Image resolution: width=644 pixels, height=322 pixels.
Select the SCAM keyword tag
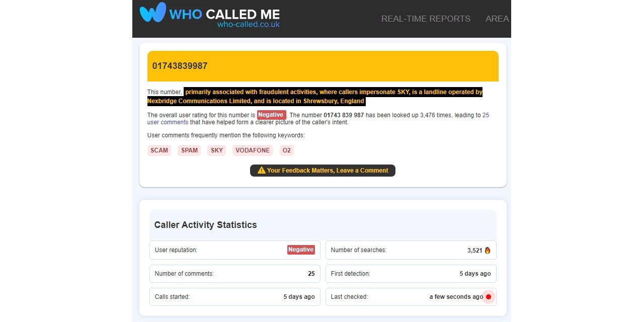tap(159, 150)
